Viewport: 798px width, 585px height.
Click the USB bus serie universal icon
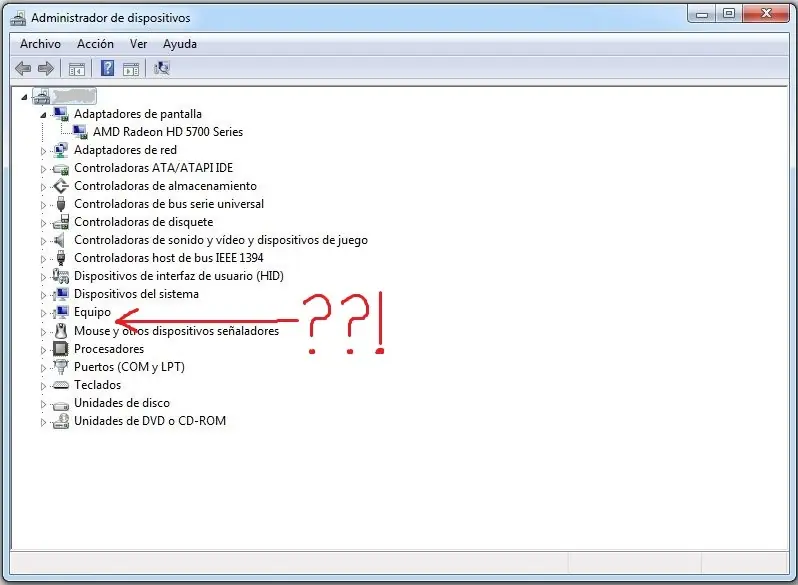(61, 204)
